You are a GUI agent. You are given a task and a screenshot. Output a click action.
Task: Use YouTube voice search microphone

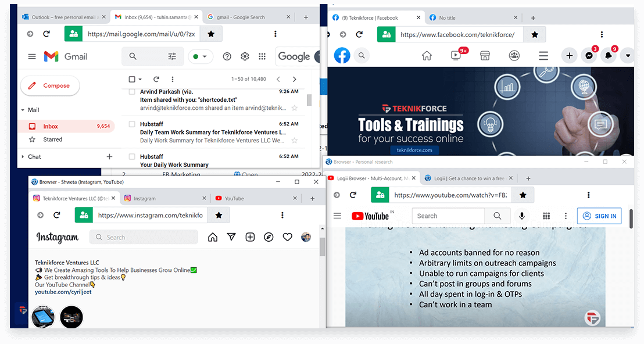[x=521, y=216]
